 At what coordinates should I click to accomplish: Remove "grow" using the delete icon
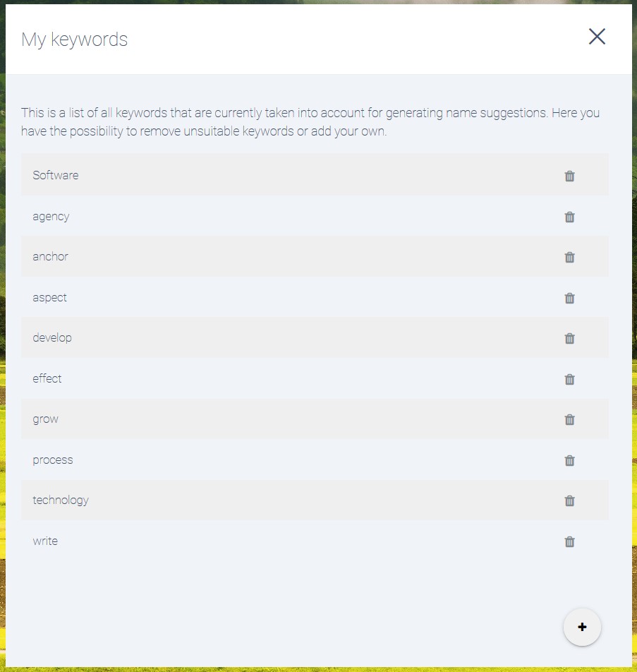570,419
